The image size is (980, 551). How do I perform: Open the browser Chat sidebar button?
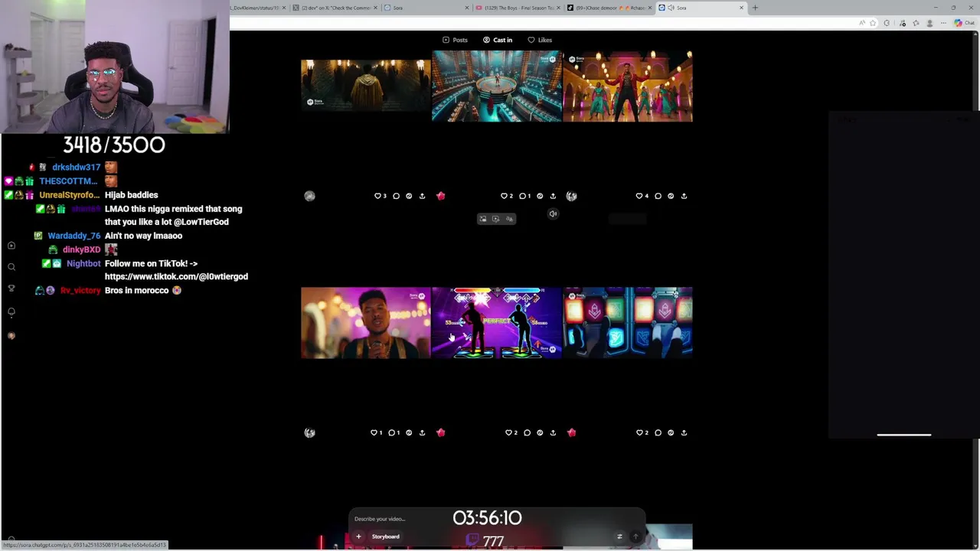click(963, 23)
